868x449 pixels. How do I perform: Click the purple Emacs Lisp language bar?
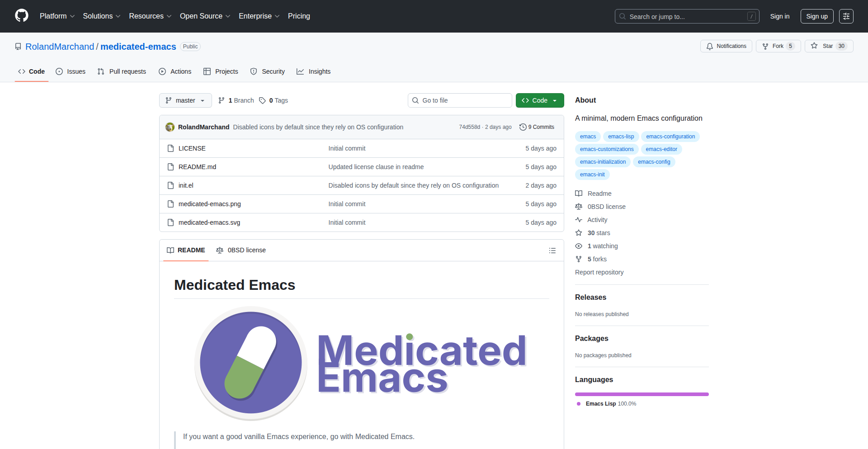642,394
